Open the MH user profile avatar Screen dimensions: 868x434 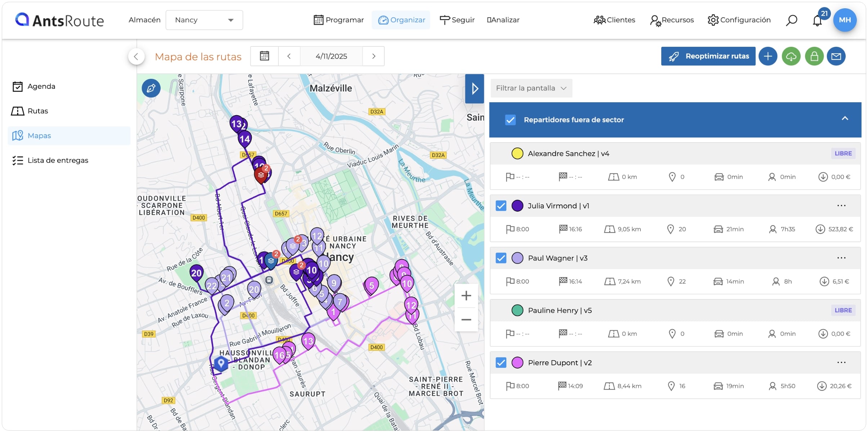point(845,20)
